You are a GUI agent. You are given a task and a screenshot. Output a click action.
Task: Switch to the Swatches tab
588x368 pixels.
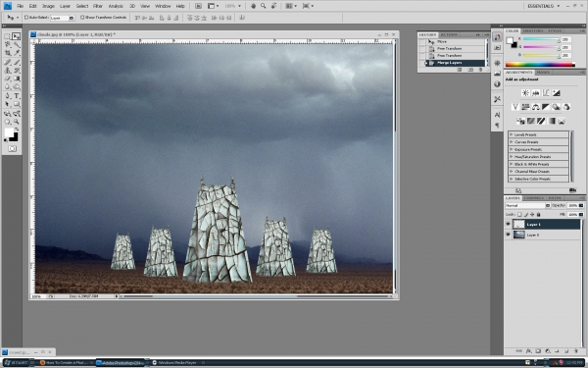tap(533, 30)
